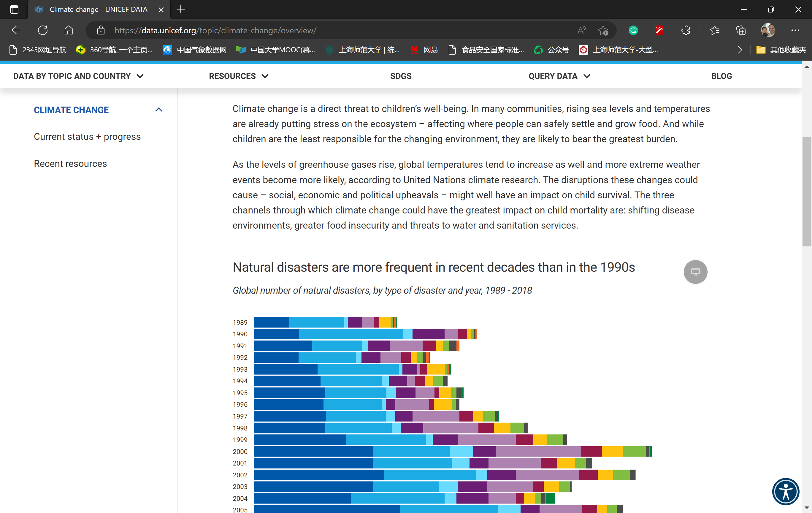Click the gray presentation view button
Screen dimensions: 812x513
coord(695,272)
